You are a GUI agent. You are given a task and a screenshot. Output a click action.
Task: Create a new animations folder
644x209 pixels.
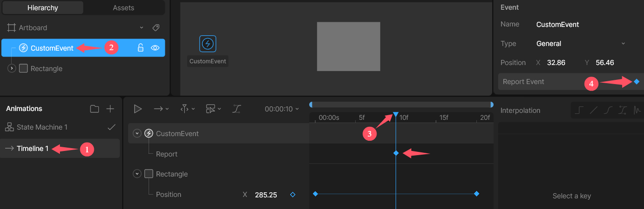coord(95,109)
